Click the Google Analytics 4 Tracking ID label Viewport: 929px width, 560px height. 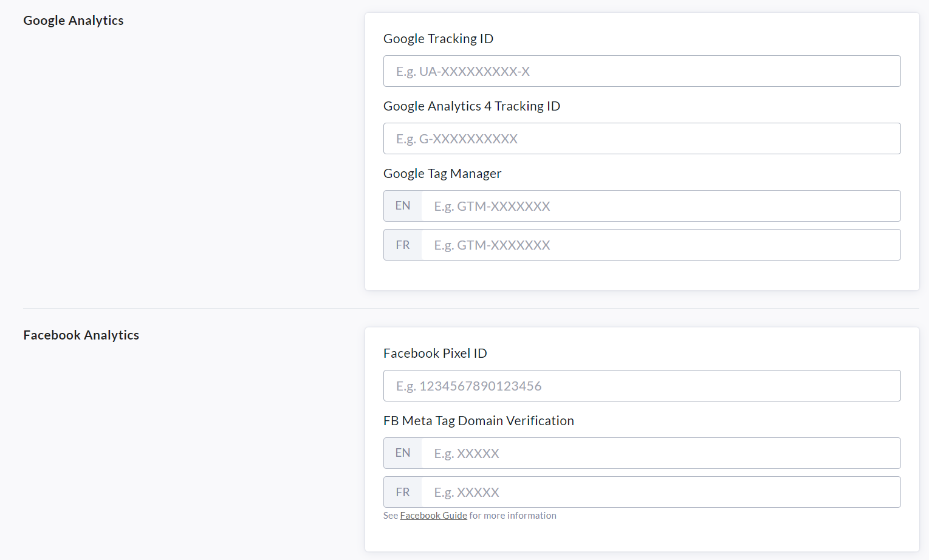471,106
